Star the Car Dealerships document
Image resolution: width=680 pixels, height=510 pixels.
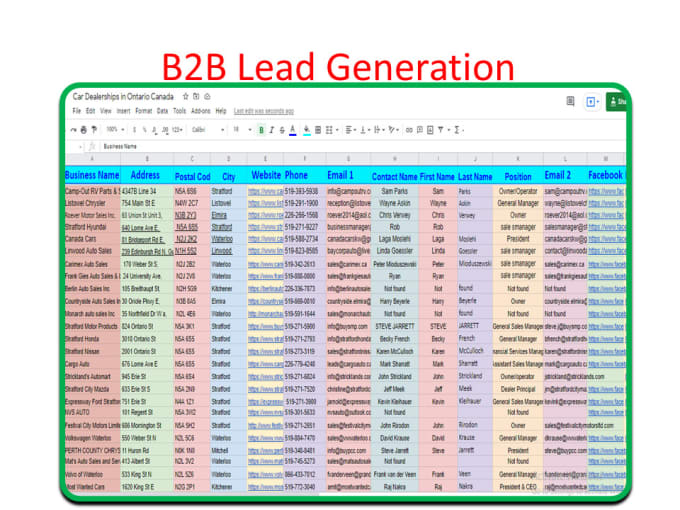[186, 96]
